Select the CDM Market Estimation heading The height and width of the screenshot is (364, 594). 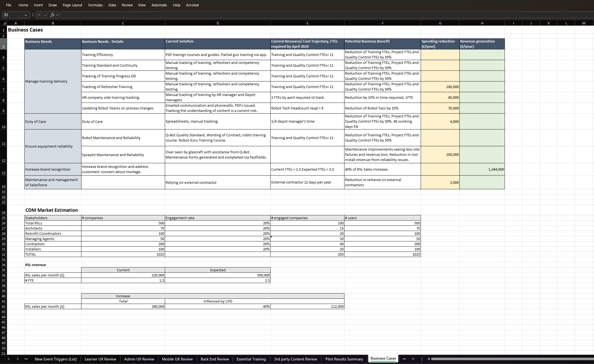click(x=52, y=210)
